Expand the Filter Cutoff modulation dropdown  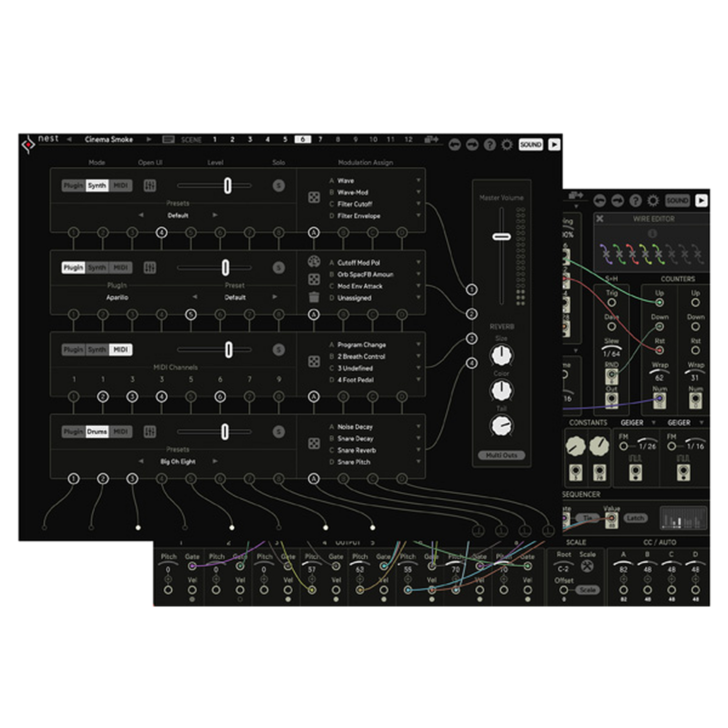click(x=418, y=204)
